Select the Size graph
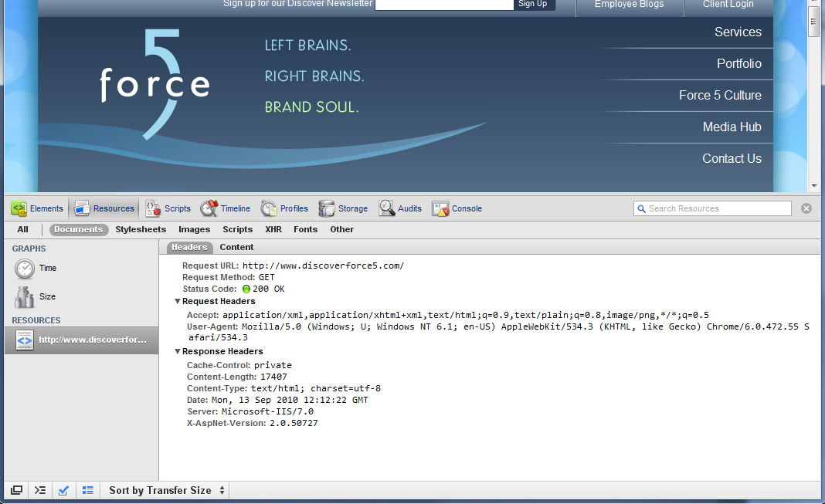The height and width of the screenshot is (504, 825). tap(35, 297)
